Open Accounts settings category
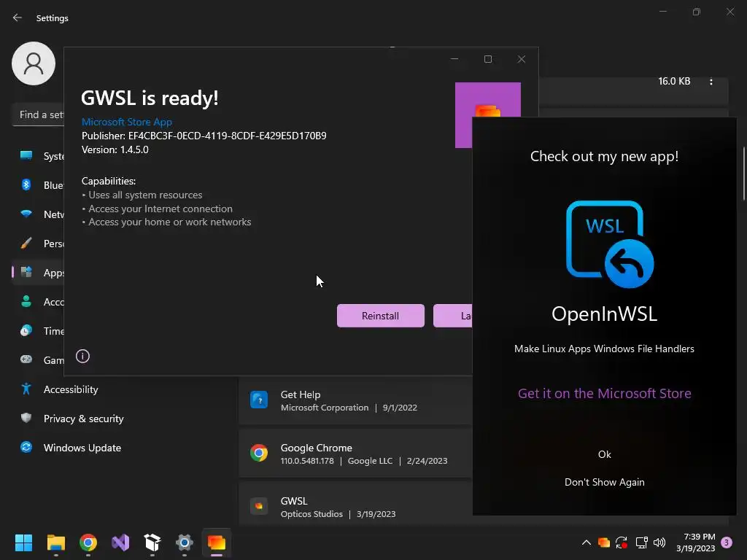Image resolution: width=747 pixels, height=560 pixels. 38,302
